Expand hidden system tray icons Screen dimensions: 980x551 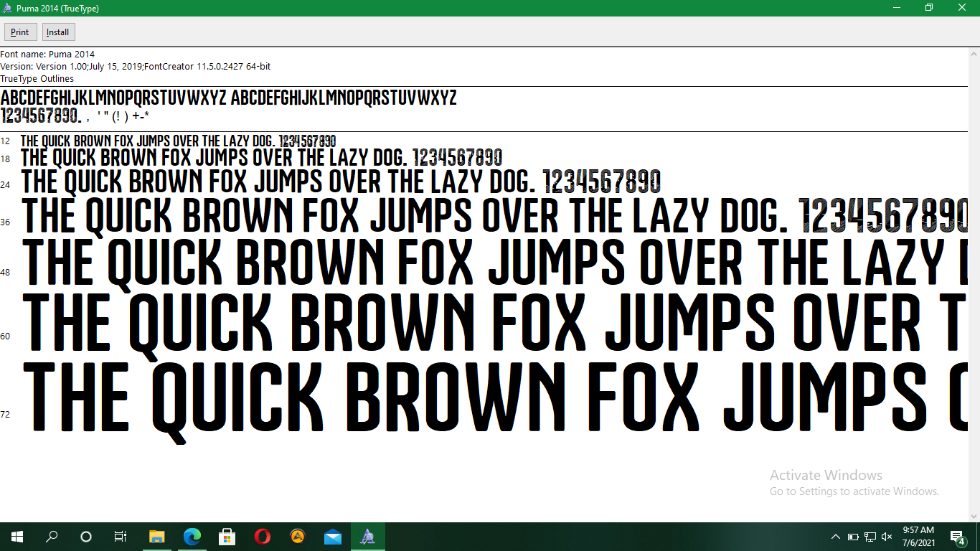tap(836, 536)
